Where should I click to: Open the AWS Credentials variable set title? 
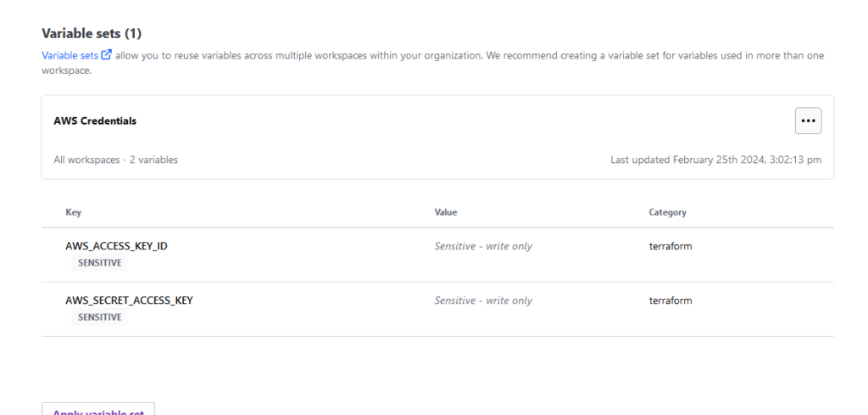pos(95,121)
